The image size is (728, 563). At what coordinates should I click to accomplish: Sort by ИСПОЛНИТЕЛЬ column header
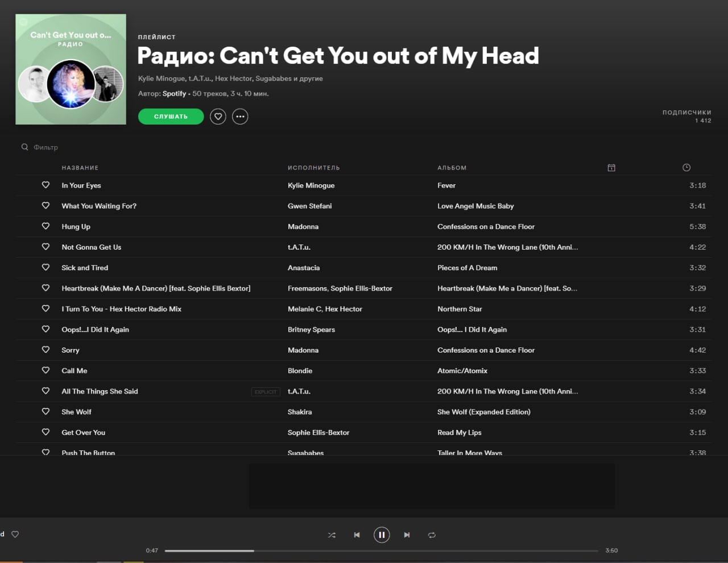pos(314,168)
